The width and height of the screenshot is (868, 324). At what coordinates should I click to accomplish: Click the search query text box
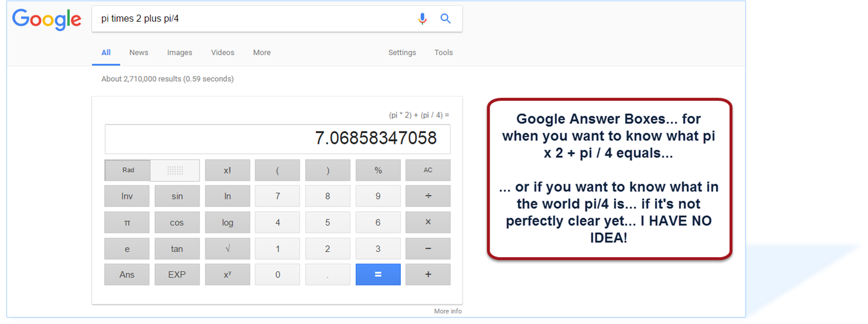[x=252, y=19]
